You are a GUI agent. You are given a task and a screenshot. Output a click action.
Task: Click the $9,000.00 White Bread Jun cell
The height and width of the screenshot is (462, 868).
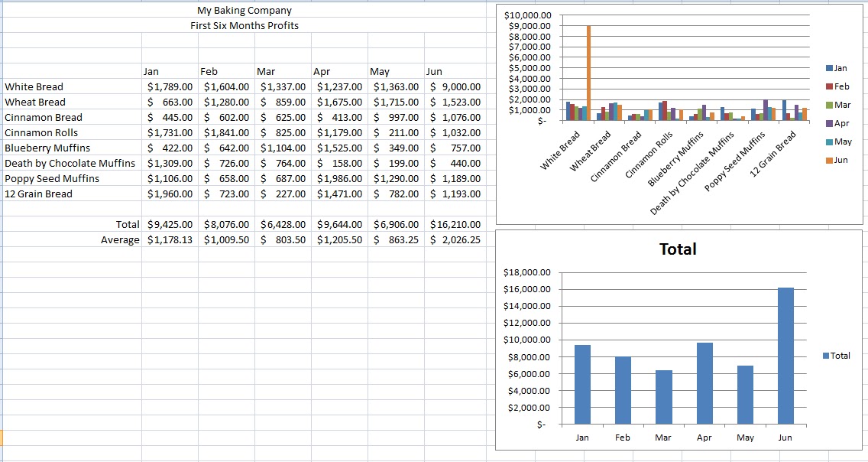[455, 86]
